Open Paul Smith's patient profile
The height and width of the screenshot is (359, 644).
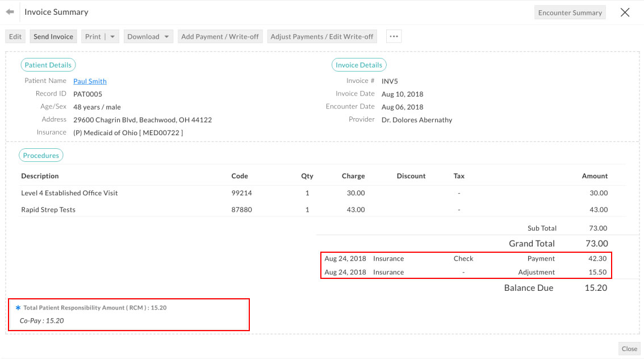(x=89, y=81)
